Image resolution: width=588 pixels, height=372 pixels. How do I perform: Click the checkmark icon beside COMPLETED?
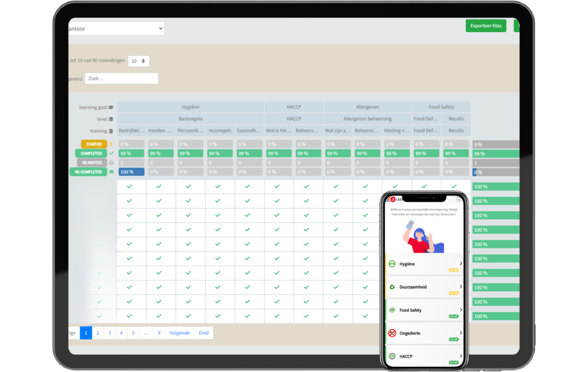111,153
